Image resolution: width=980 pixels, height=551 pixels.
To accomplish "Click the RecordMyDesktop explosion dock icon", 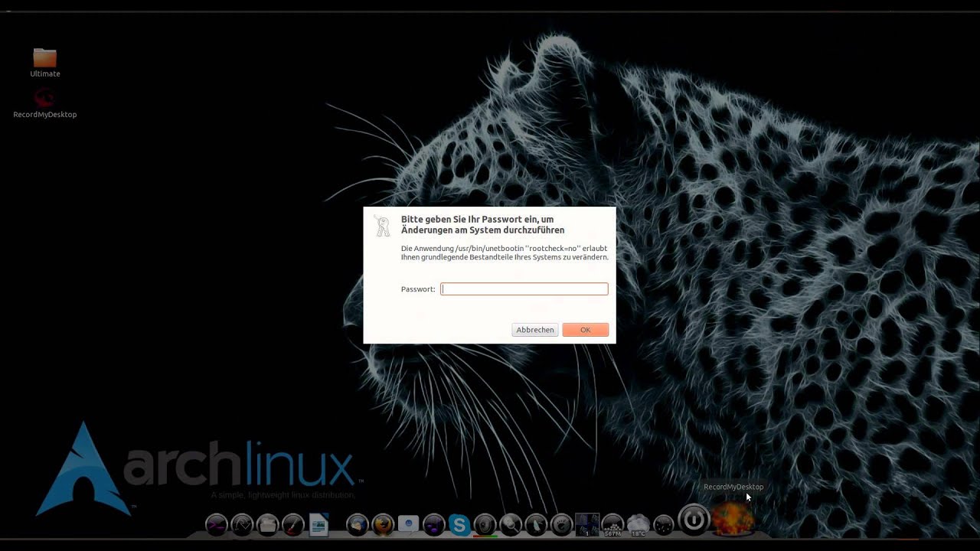I will [x=733, y=519].
